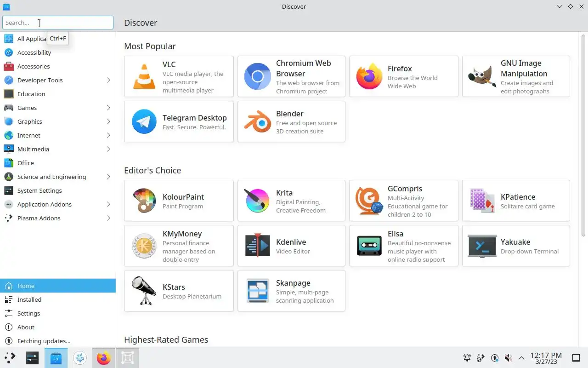
Task: Click the Telegram Desktop title text
Action: (195, 118)
